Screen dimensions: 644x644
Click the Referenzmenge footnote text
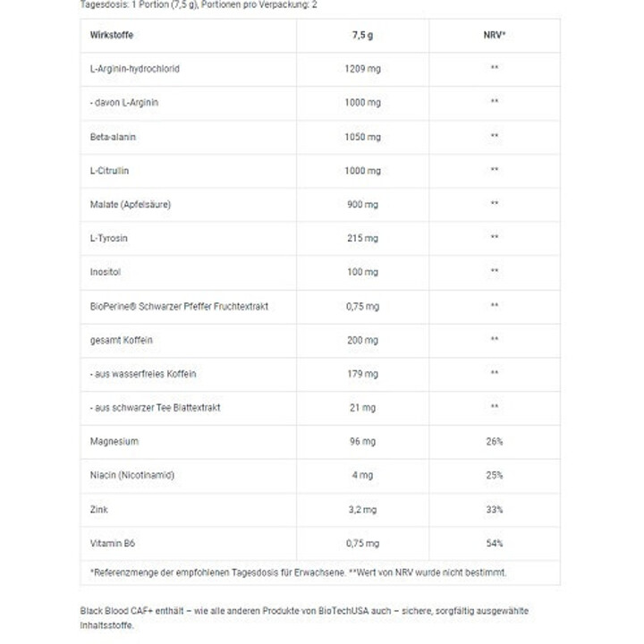pos(298,572)
